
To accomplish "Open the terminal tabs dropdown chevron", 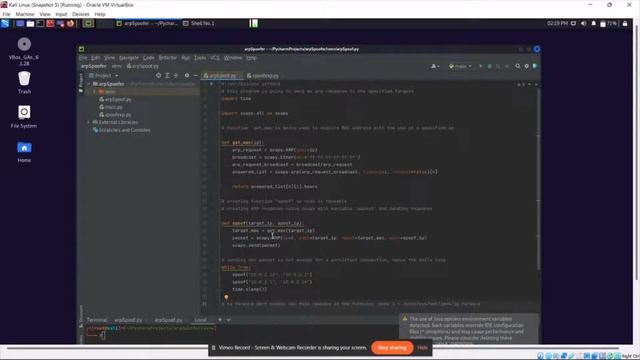I will click(x=229, y=320).
